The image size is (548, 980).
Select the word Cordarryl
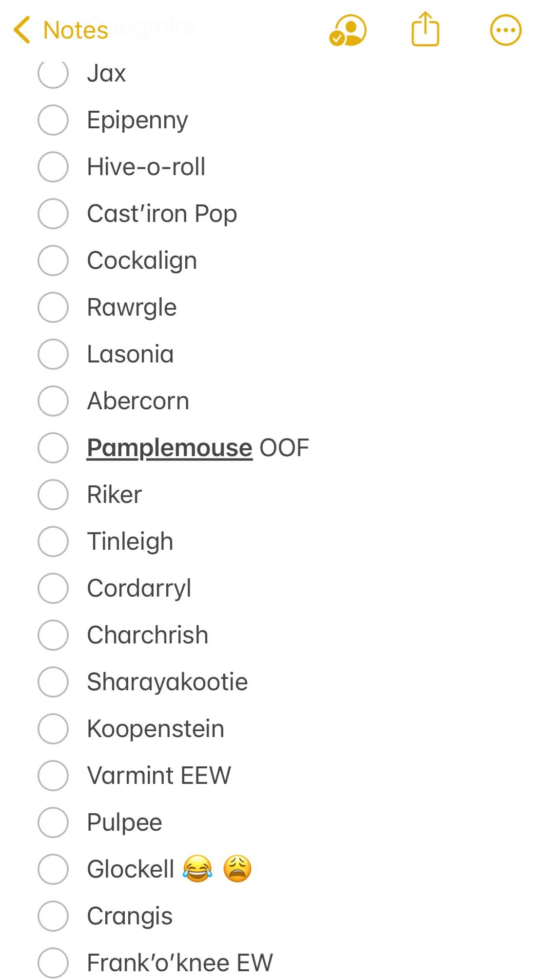(x=139, y=588)
